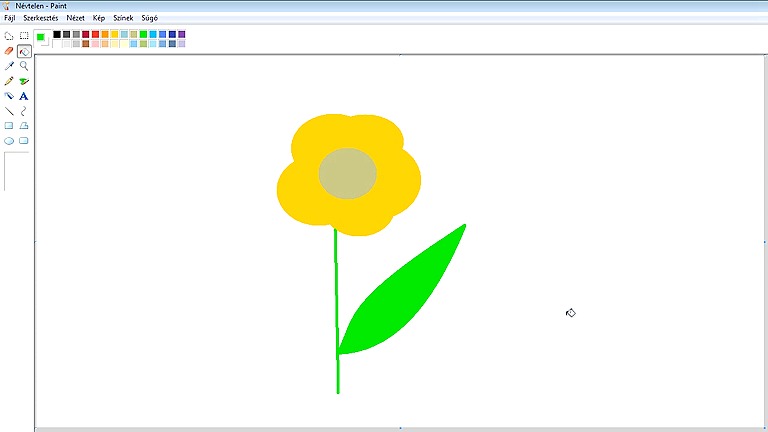Open the Fájl menu
Viewport: 768px width, 432px height.
coord(10,18)
